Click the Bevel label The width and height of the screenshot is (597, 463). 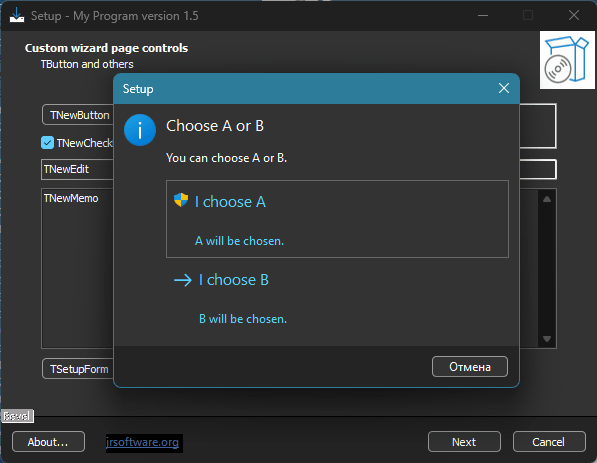(17, 416)
